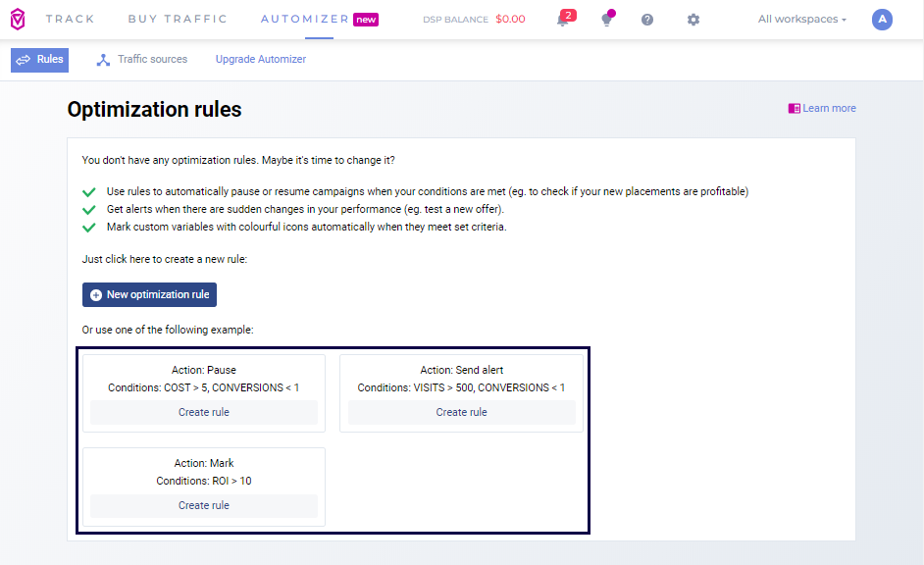Image resolution: width=924 pixels, height=565 pixels.
Task: Select the AUTOMIZER tab
Action: click(305, 20)
